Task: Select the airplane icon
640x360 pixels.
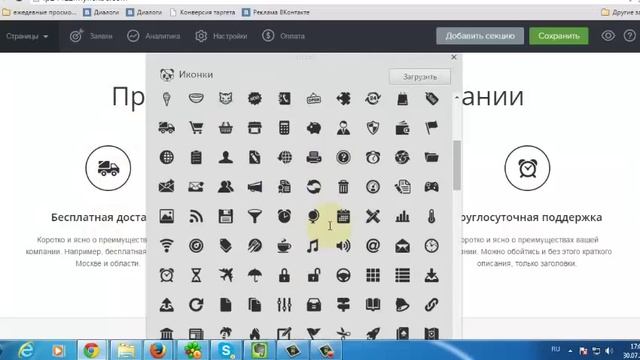Action: click(x=226, y=276)
